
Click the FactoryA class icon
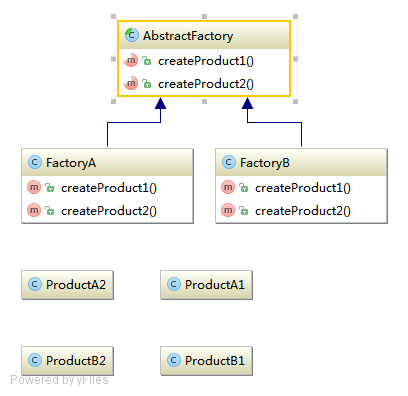(34, 162)
